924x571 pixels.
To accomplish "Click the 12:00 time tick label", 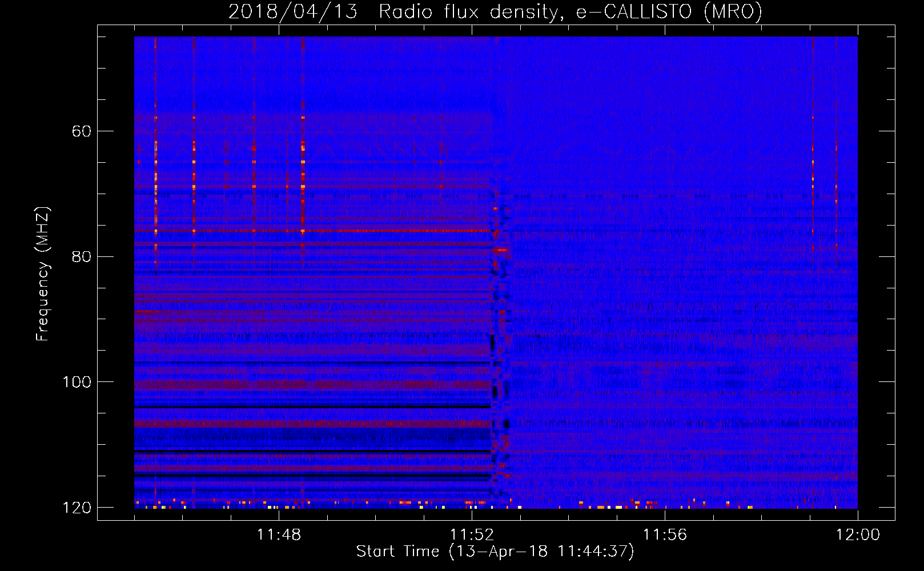I will (x=858, y=535).
